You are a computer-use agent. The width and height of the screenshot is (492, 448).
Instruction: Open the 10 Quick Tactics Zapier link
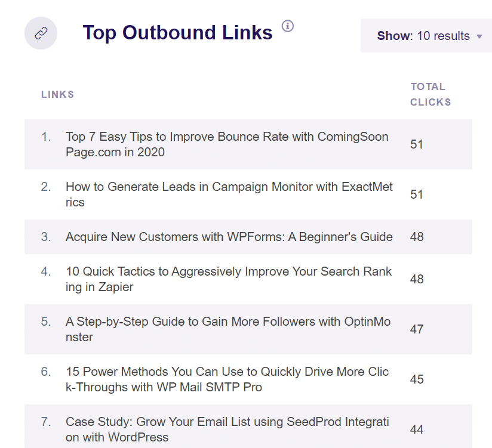229,279
